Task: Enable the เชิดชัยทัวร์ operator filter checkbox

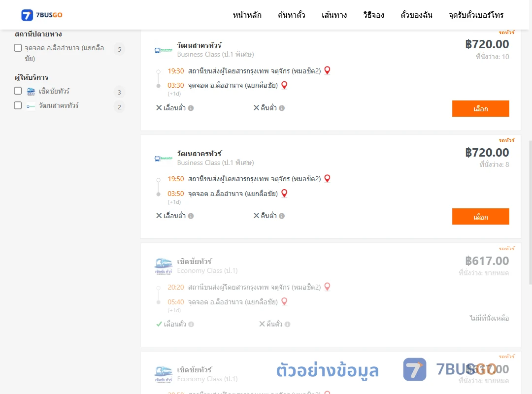Action: (x=18, y=91)
